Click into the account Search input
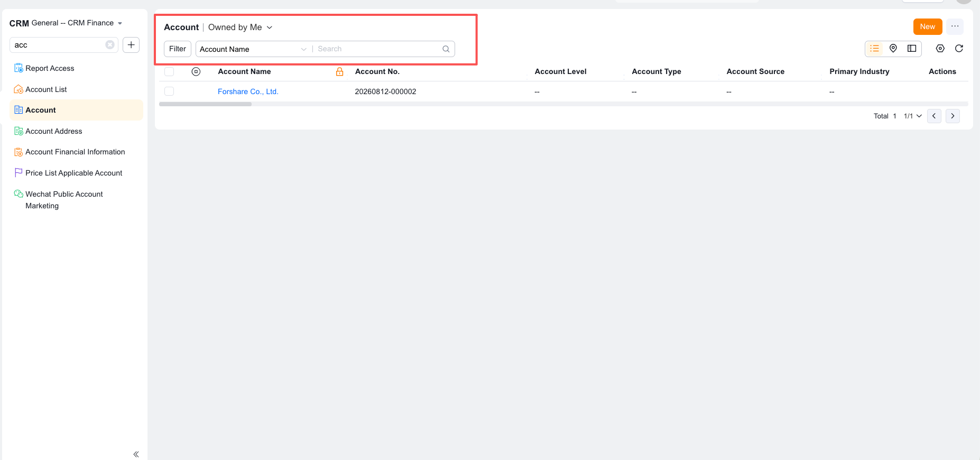The width and height of the screenshot is (980, 460). pos(378,49)
